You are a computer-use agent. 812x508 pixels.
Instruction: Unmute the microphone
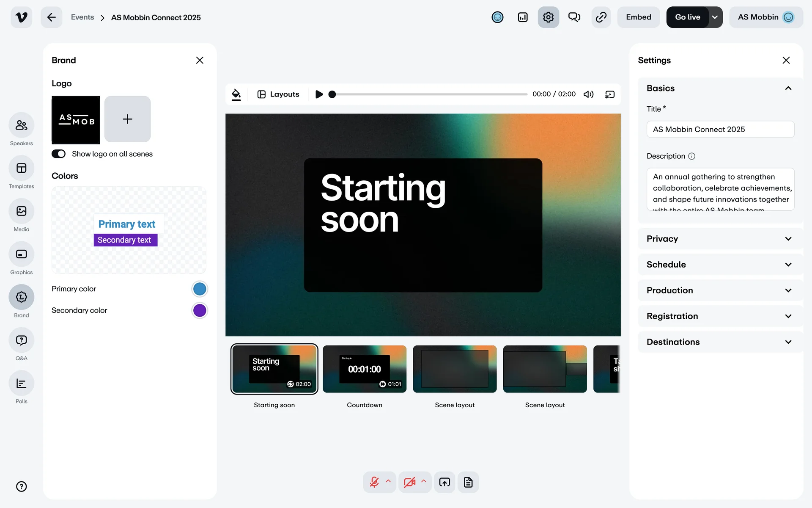click(375, 482)
